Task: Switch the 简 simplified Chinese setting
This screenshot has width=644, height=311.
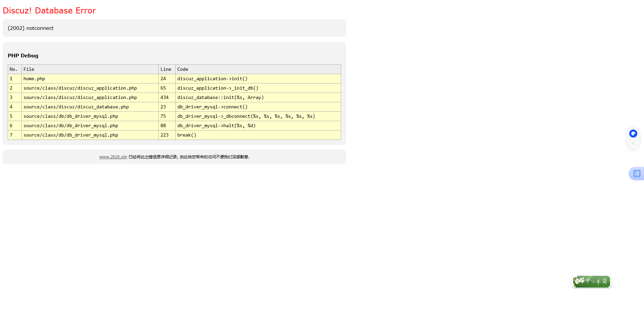Action: [x=605, y=281]
